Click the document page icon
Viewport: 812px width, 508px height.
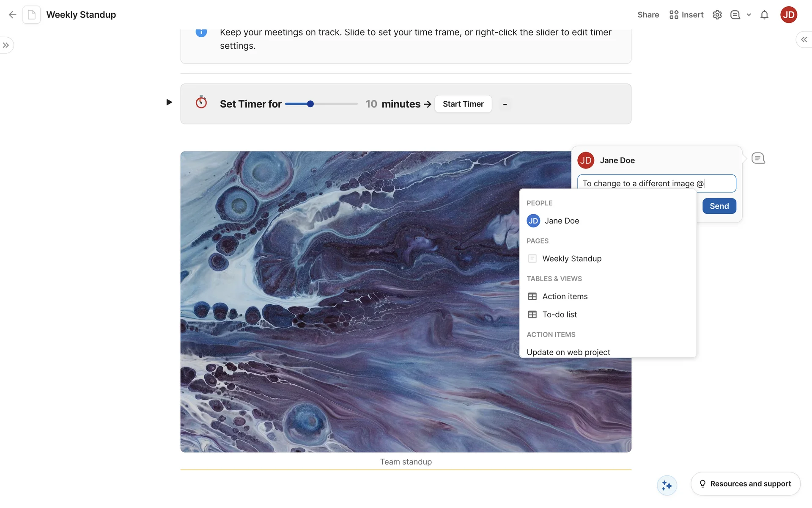32,15
